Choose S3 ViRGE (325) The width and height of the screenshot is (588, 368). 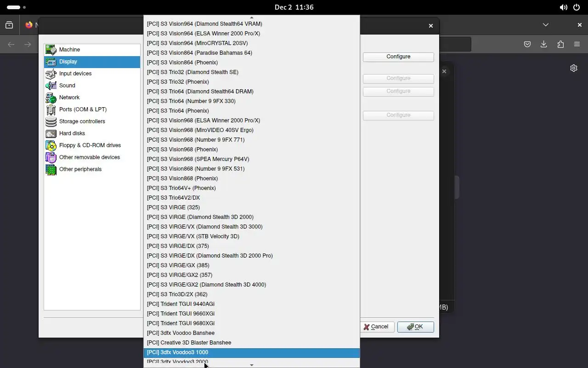pos(251,207)
